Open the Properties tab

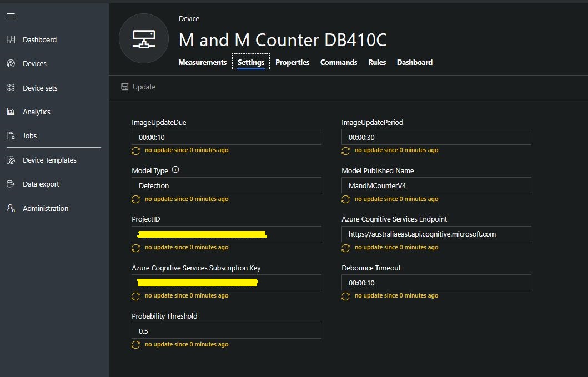292,62
